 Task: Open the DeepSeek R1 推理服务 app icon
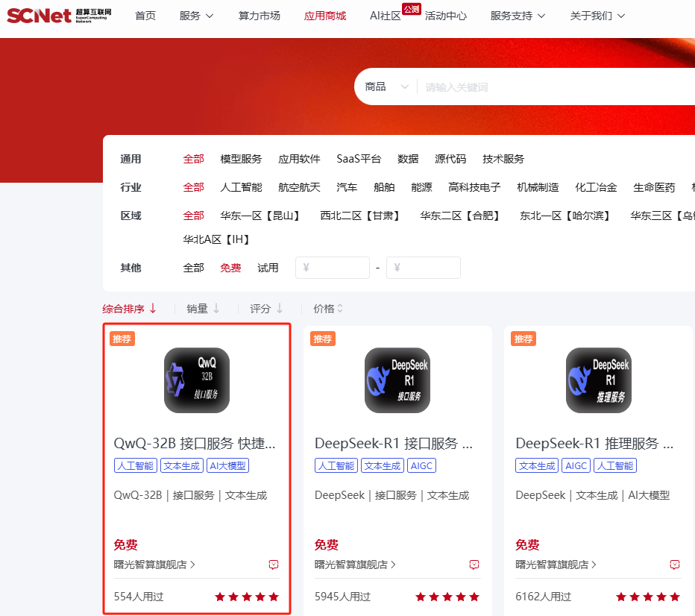pyautogui.click(x=599, y=380)
